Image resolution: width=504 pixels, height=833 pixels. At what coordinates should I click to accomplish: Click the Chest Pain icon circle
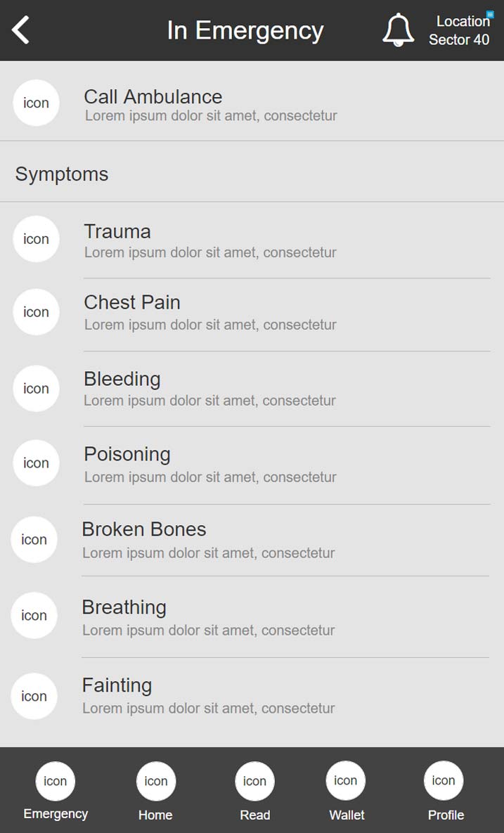pyautogui.click(x=36, y=312)
